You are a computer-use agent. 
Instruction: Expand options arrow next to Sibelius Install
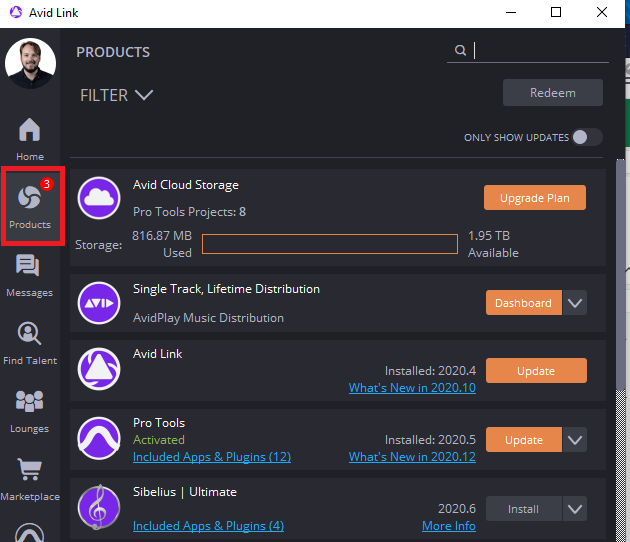click(x=575, y=509)
